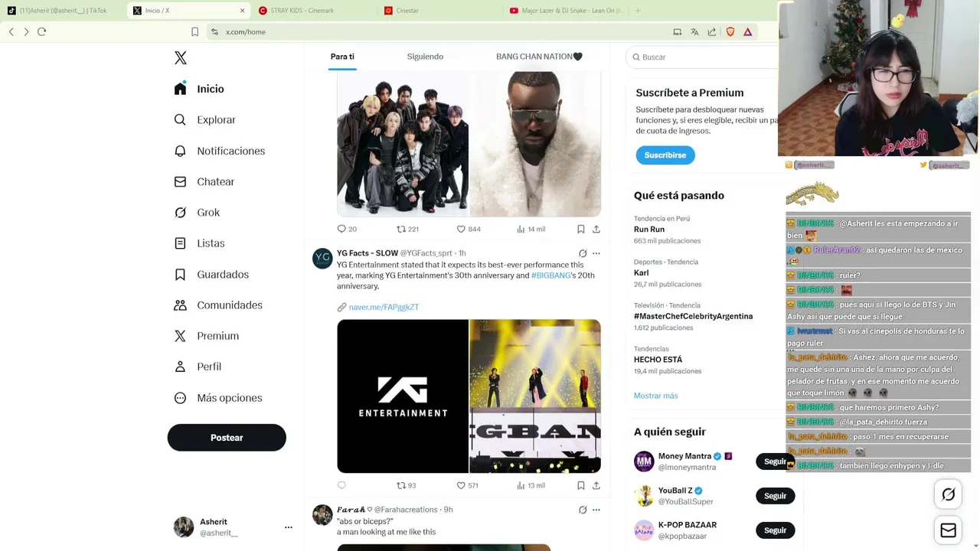View stats of 13 mil views post
The height and width of the screenshot is (551, 980).
531,485
